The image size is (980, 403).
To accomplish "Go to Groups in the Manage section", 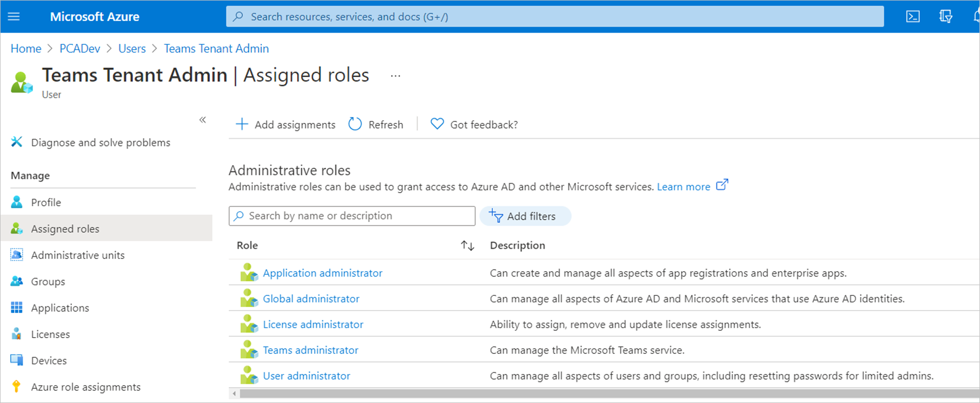I will [x=48, y=282].
